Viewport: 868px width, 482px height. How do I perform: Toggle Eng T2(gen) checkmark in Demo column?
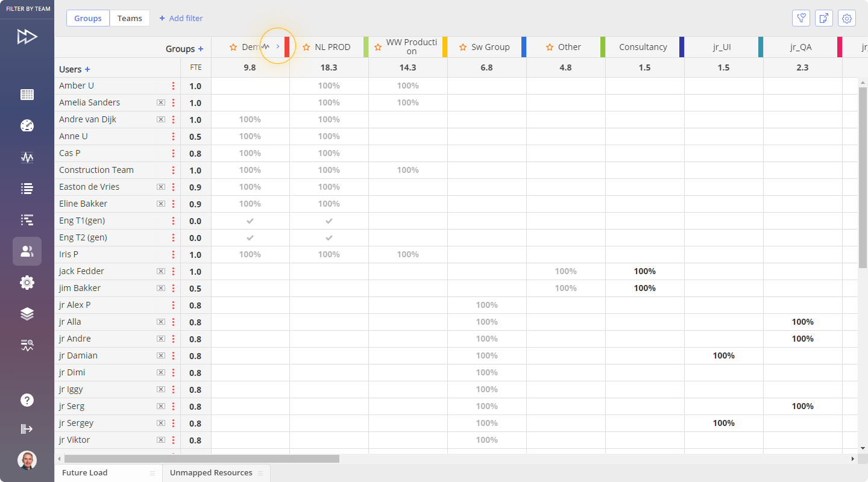pyautogui.click(x=250, y=238)
